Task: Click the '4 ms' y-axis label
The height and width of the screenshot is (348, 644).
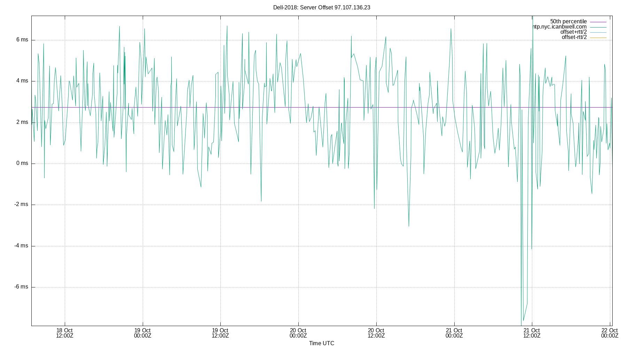Action: [x=22, y=81]
